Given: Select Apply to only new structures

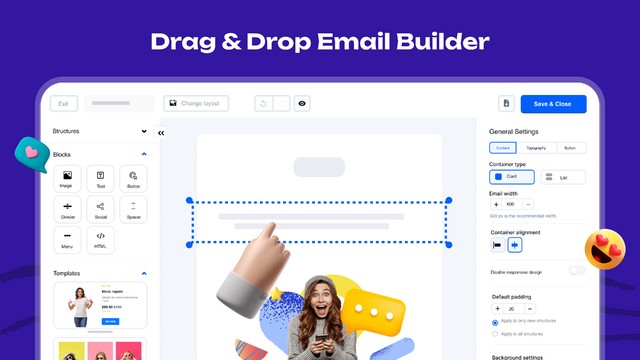Looking at the screenshot, I should coord(495,322).
